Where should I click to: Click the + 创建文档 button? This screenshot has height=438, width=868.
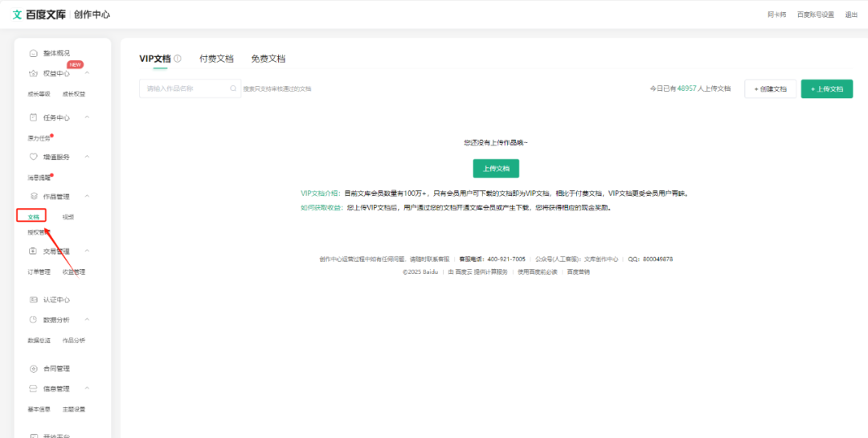point(770,88)
